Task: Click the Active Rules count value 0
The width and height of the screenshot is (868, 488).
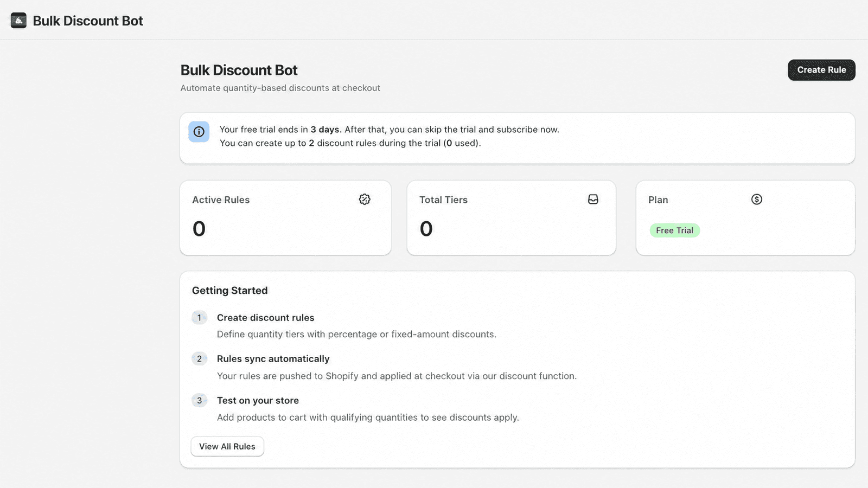Action: pos(199,229)
